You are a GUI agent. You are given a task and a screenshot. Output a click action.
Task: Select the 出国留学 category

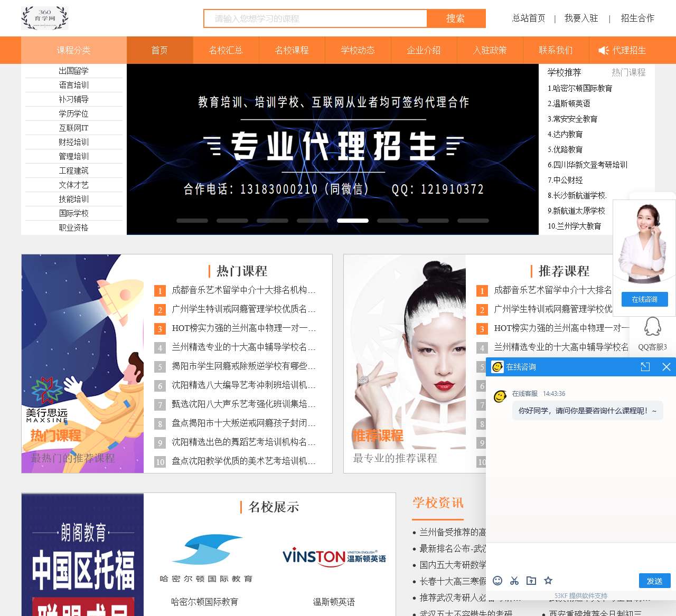[x=74, y=71]
